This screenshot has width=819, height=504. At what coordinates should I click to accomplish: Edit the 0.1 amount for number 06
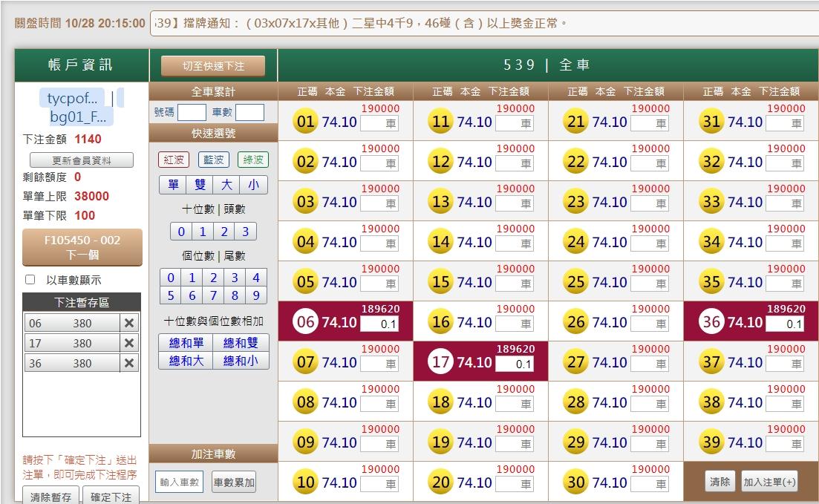[x=379, y=324]
